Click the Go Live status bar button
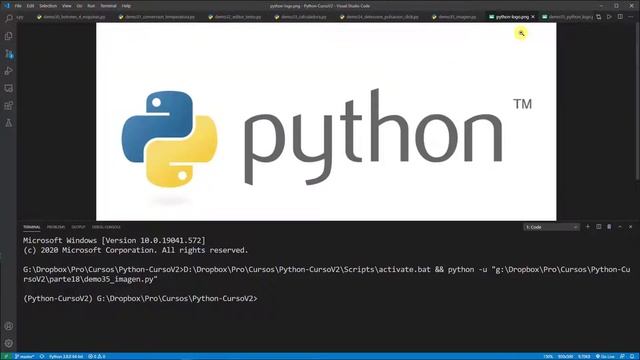 tap(605, 356)
